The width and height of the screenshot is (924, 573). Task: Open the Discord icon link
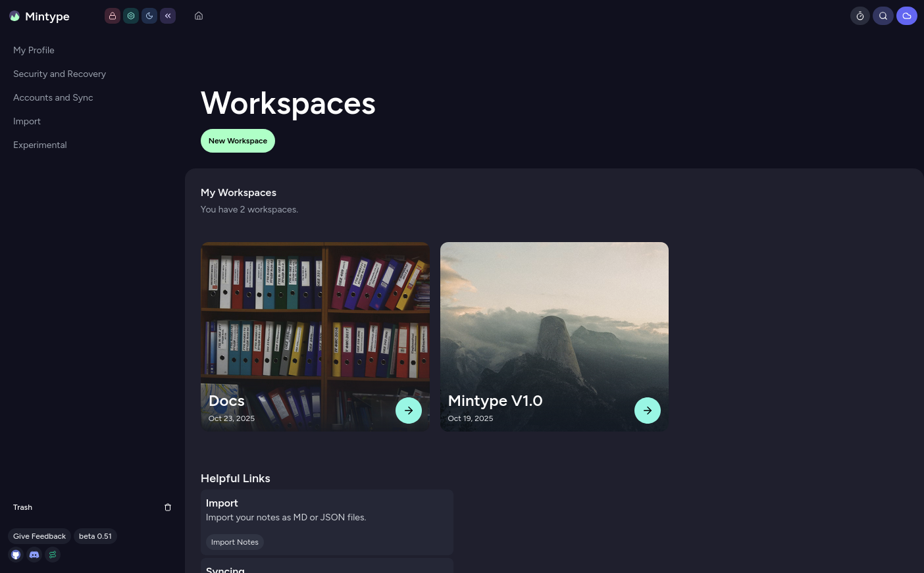pos(34,555)
